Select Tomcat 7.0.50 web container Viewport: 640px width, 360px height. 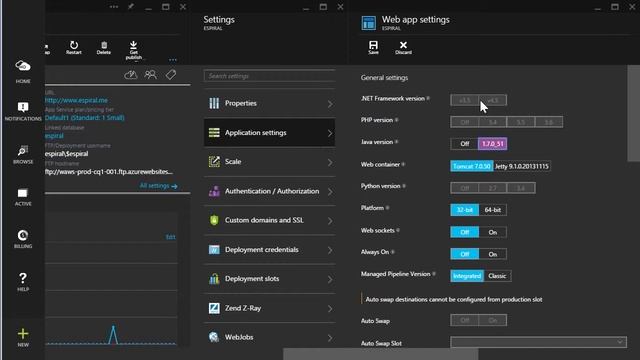(471, 166)
